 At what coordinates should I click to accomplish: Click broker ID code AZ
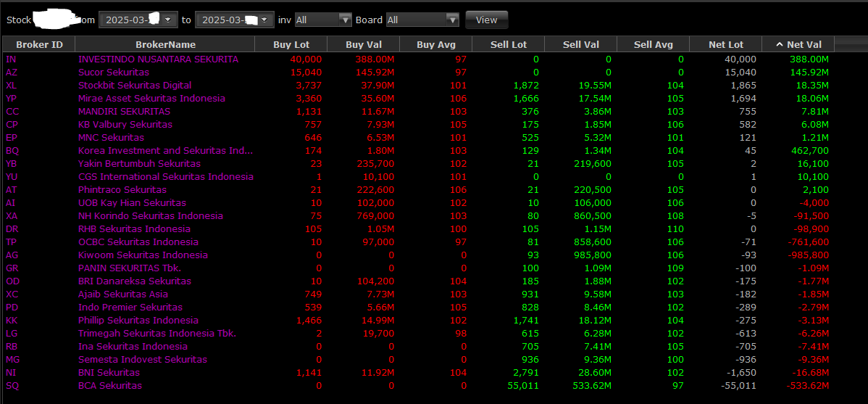[12, 72]
